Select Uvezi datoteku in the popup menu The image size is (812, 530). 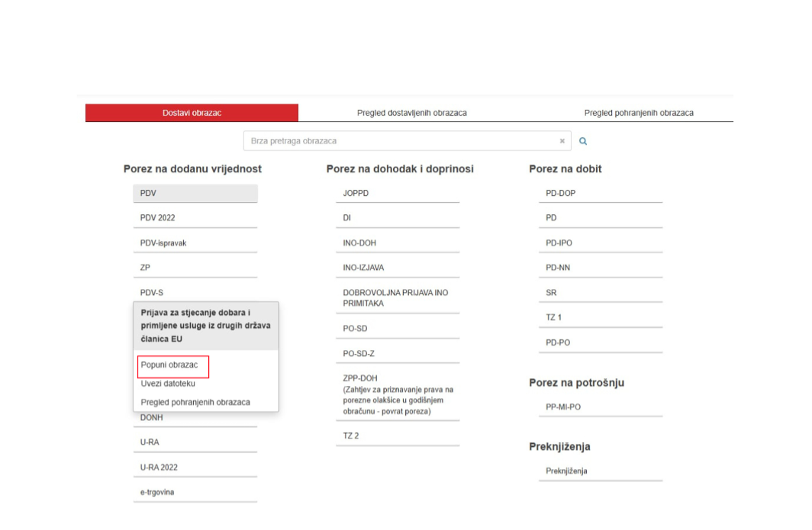pos(169,384)
